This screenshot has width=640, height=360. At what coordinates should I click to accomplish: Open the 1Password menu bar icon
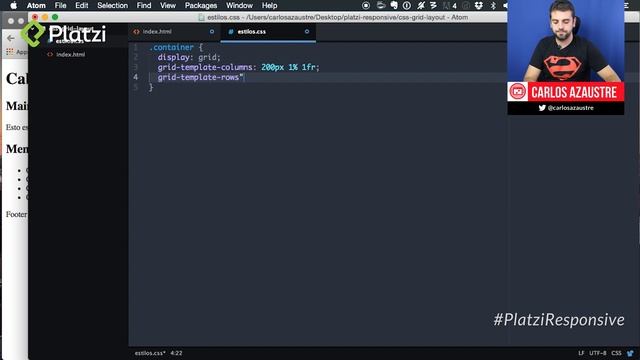407,5
